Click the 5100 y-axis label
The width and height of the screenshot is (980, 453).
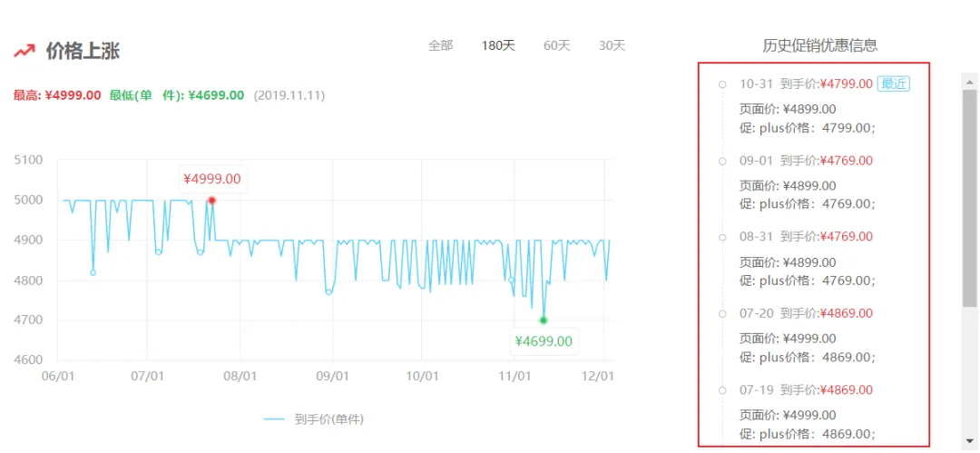click(28, 160)
